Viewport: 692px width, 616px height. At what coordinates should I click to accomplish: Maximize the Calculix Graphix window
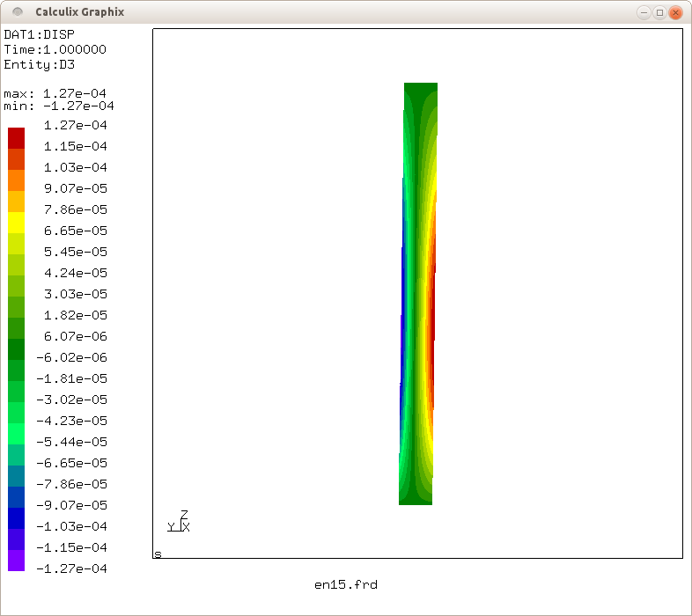(x=659, y=12)
